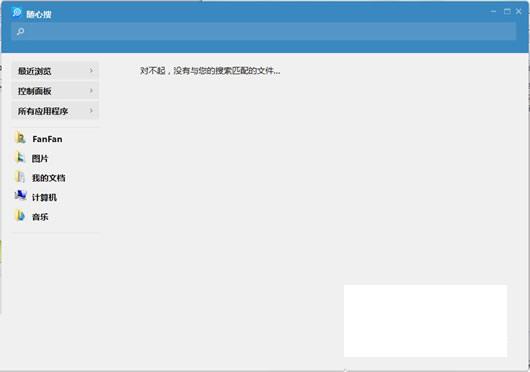The height and width of the screenshot is (372, 530).
Task: Maximize the 随心搜 window
Action: tap(507, 11)
